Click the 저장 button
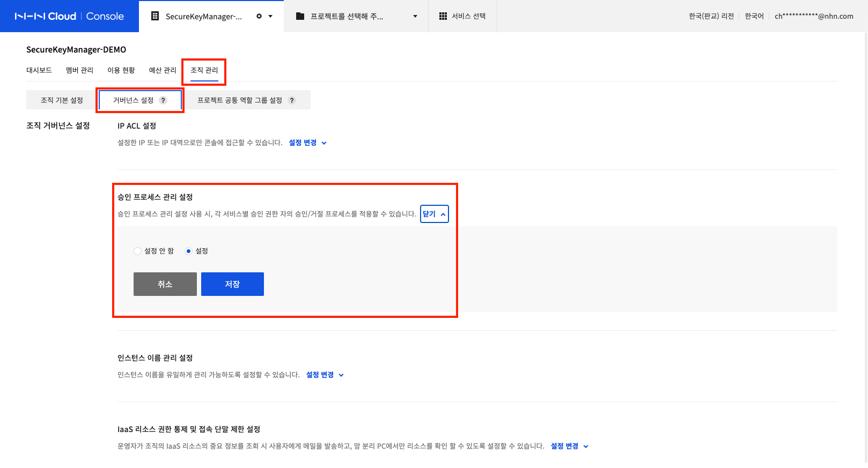Viewport: 868px width, 468px height. [x=232, y=284]
